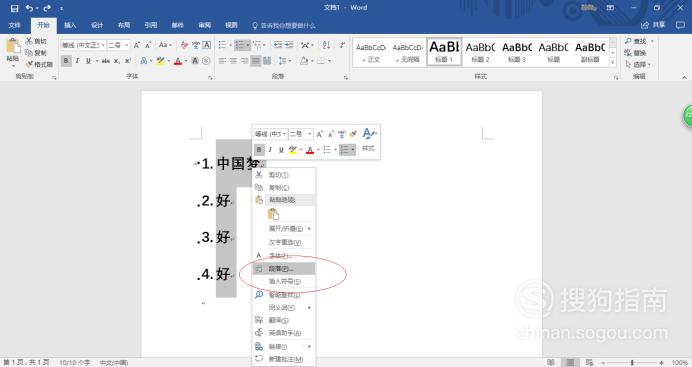692x367 pixels.
Task: Align text left using ribbon icon
Action: click(x=222, y=61)
